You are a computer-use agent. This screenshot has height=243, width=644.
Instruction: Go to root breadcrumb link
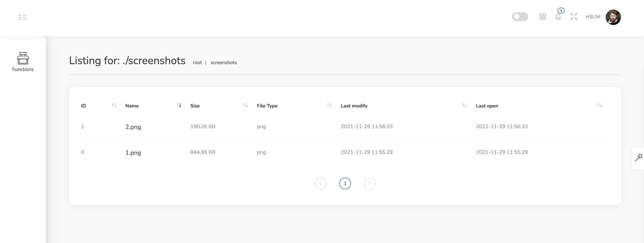[197, 63]
